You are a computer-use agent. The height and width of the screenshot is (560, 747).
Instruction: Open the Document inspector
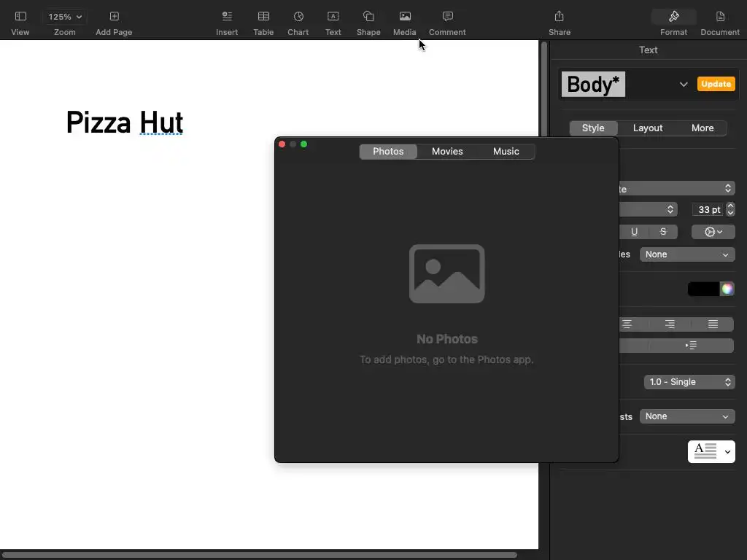720,17
